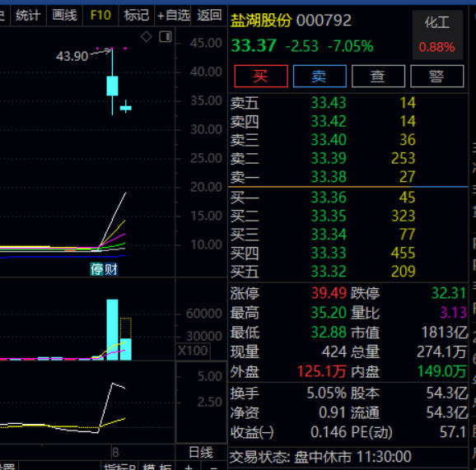
Task: Click 外盘 value 125.1万
Action: click(321, 371)
